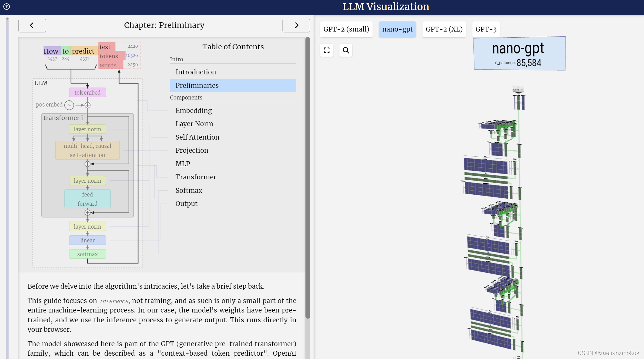Viewport: 644px width, 359px height.
Task: Select the tok embed block
Action: pos(87,92)
